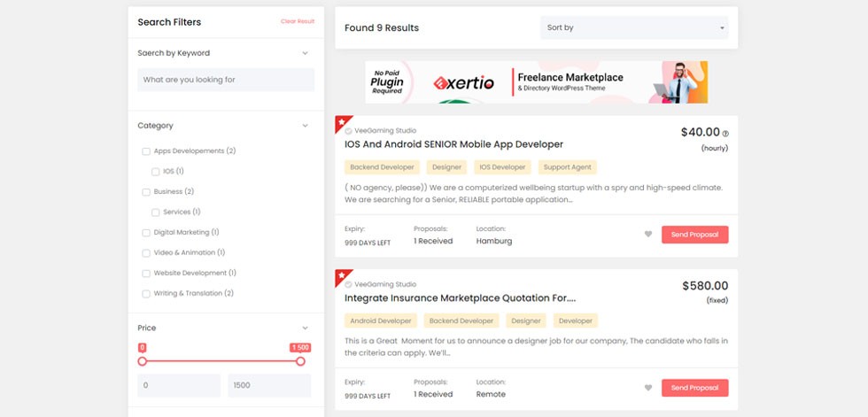The width and height of the screenshot is (868, 417).
Task: Send Proposal for IOS And Android job
Action: click(694, 235)
